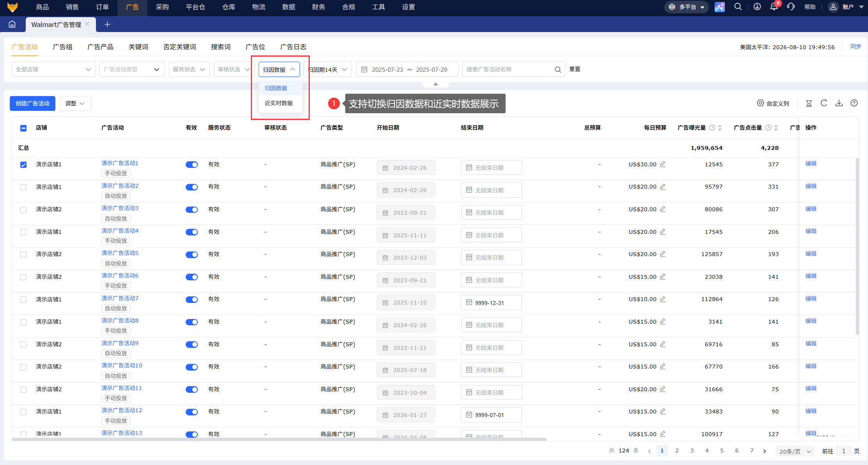Open the 物流 top menu
The width and height of the screenshot is (868, 465).
259,7
